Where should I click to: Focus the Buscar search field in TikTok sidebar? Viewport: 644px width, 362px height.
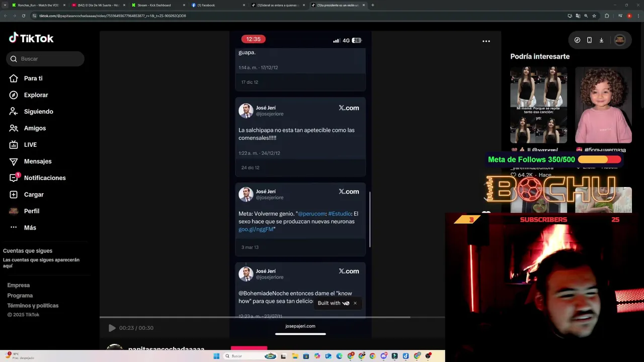45,59
